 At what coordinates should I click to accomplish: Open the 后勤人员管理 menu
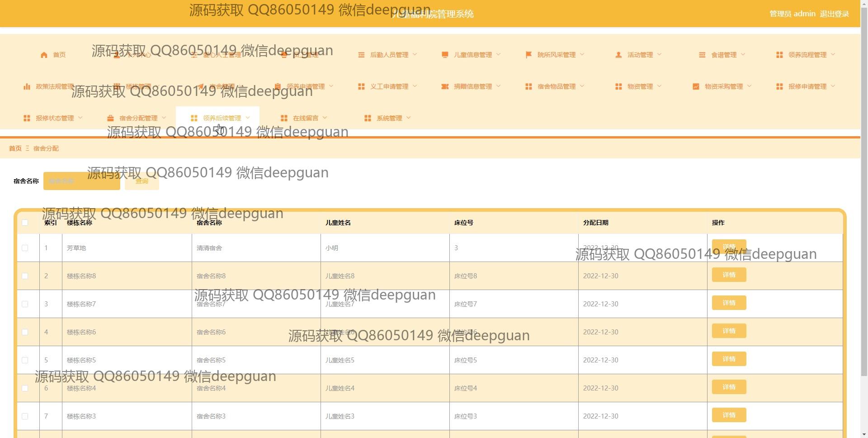(389, 55)
